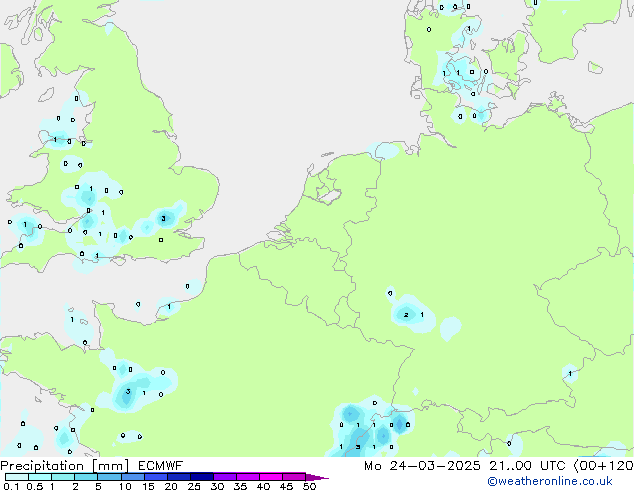Click the legend color block between 1 and 2
Screen dimensions: 634x490
(63, 477)
